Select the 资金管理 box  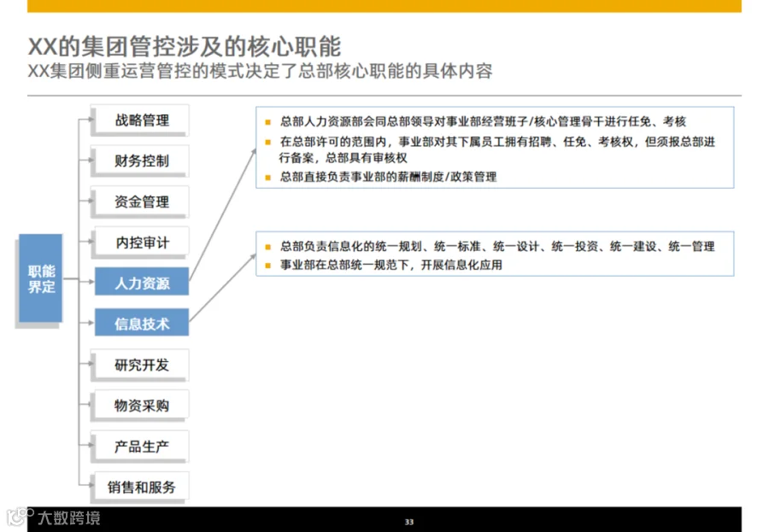(x=141, y=201)
